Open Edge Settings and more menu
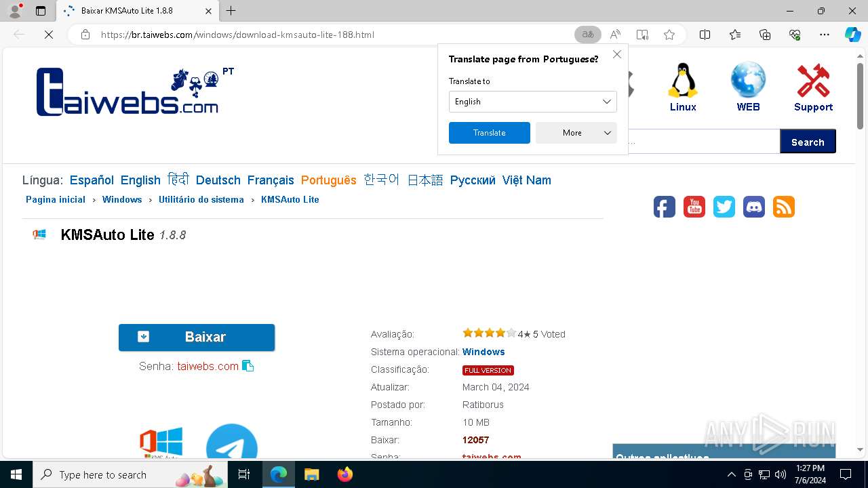 pos(825,35)
